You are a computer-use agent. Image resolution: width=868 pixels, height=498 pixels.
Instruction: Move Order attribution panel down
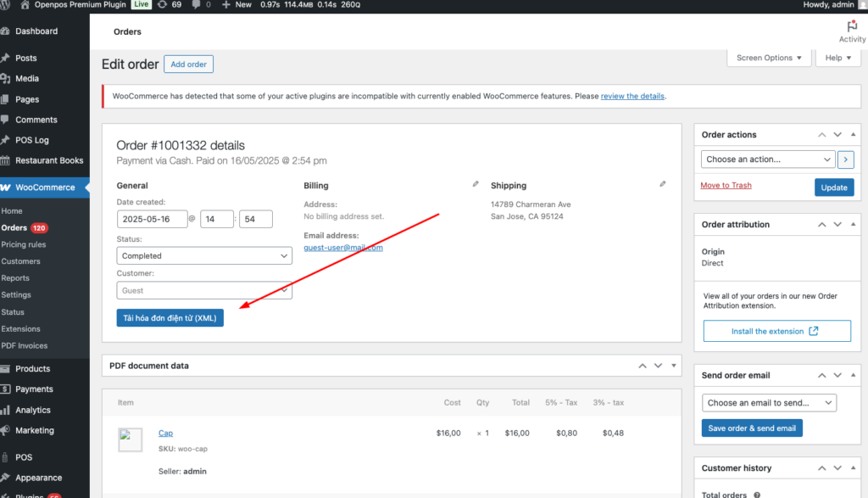(837, 224)
